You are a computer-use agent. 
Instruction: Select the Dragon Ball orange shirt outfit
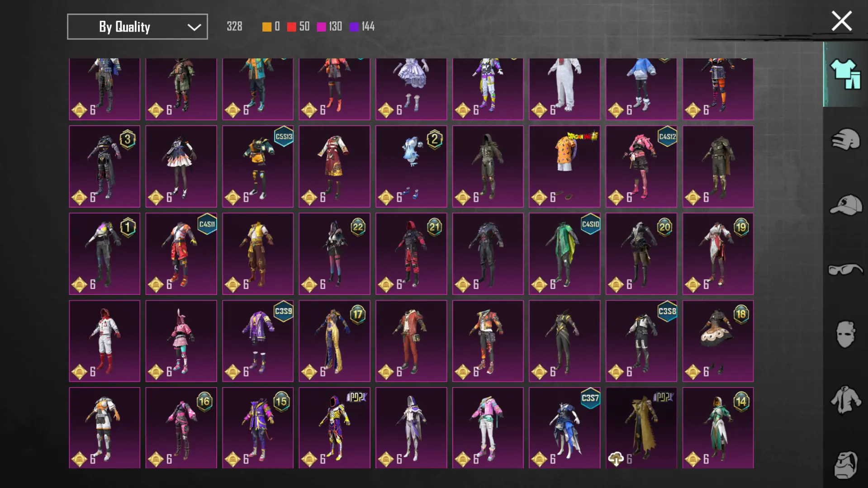pyautogui.click(x=564, y=166)
